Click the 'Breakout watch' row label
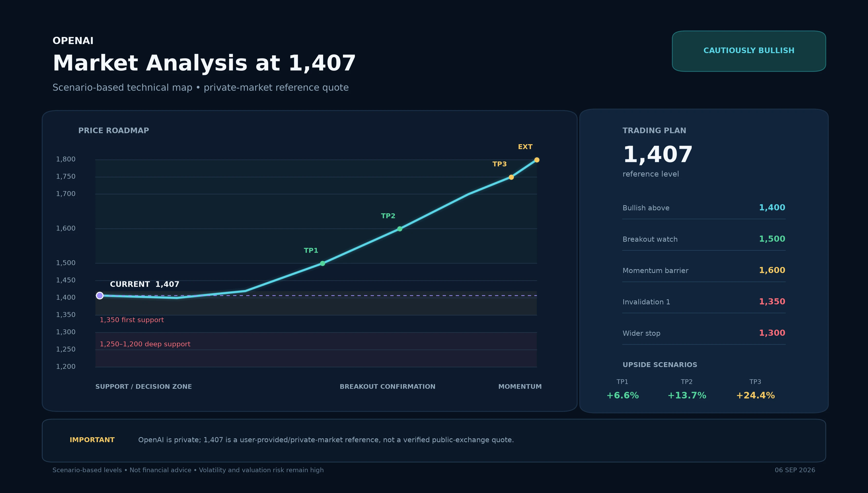 click(650, 239)
